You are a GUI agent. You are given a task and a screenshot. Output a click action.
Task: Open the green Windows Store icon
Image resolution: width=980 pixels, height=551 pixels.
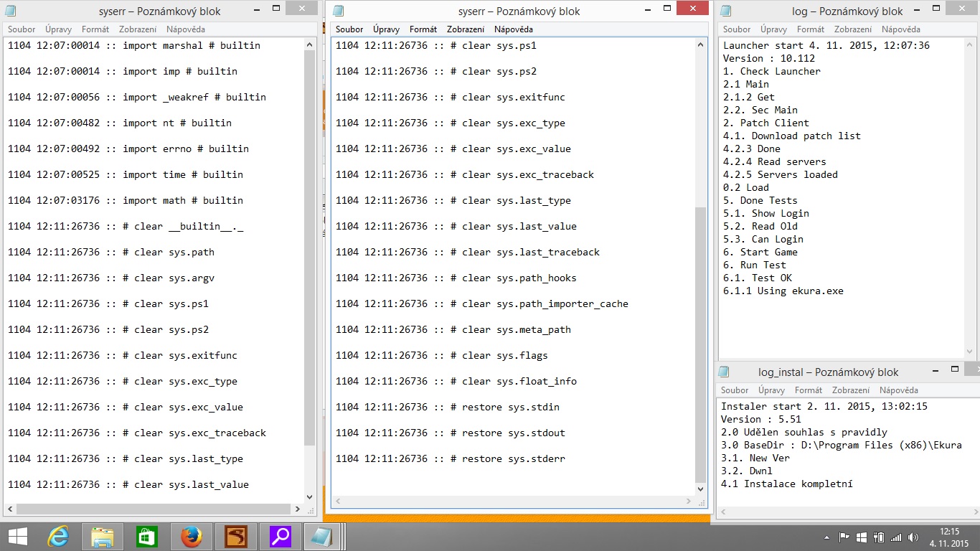click(147, 536)
